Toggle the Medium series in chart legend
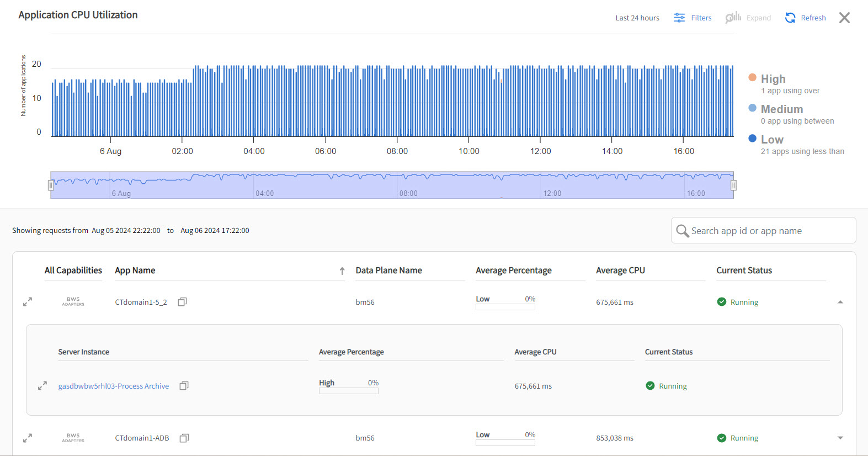This screenshot has width=868, height=456. point(781,109)
